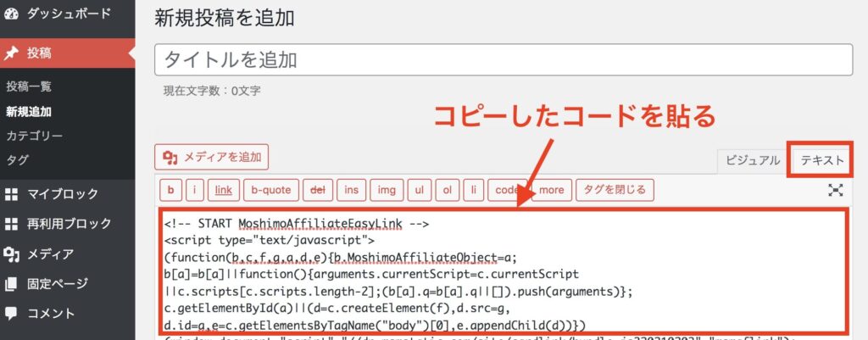
Task: Click the script type="text/javascript" line
Action: [270, 240]
